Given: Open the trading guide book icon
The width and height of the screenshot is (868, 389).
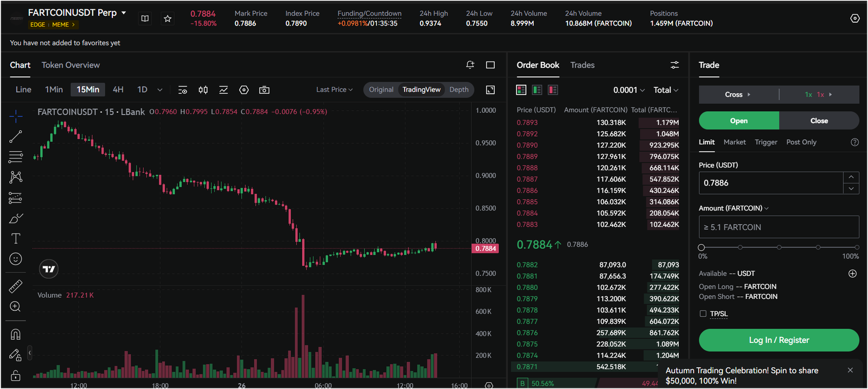Looking at the screenshot, I should (x=145, y=18).
